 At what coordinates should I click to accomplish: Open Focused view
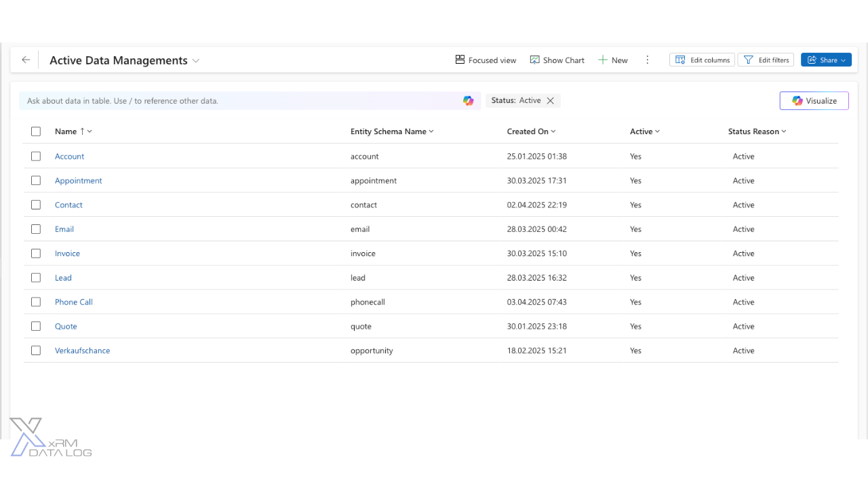pos(486,60)
